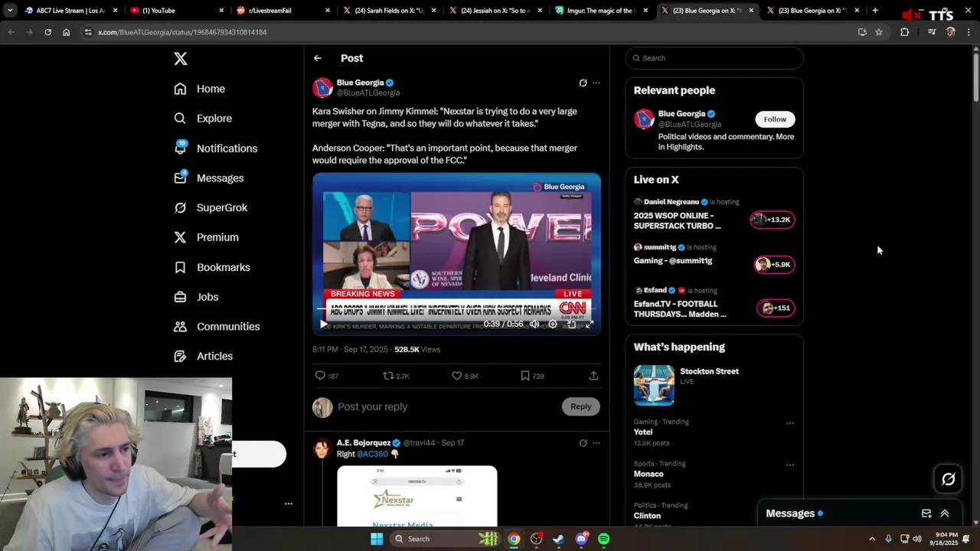Open Grok icon on A.E. Bojorquez reply
The width and height of the screenshot is (980, 551).
tap(583, 443)
